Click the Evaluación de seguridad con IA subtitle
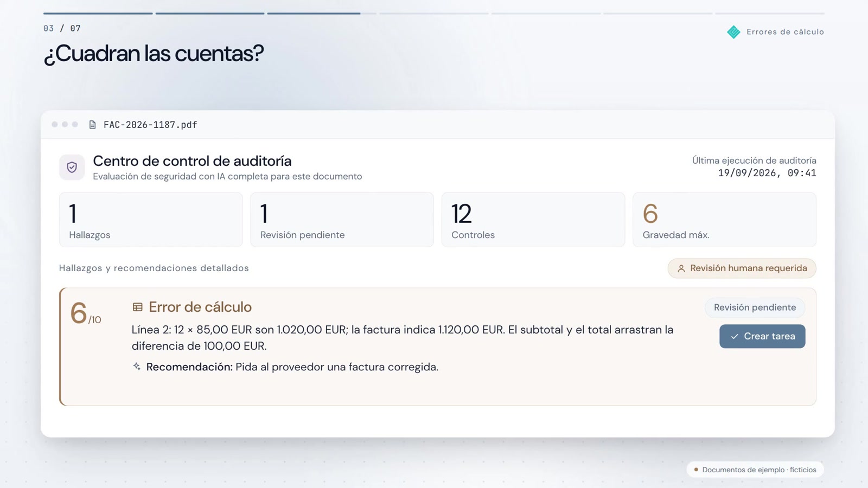868x488 pixels. tap(227, 176)
